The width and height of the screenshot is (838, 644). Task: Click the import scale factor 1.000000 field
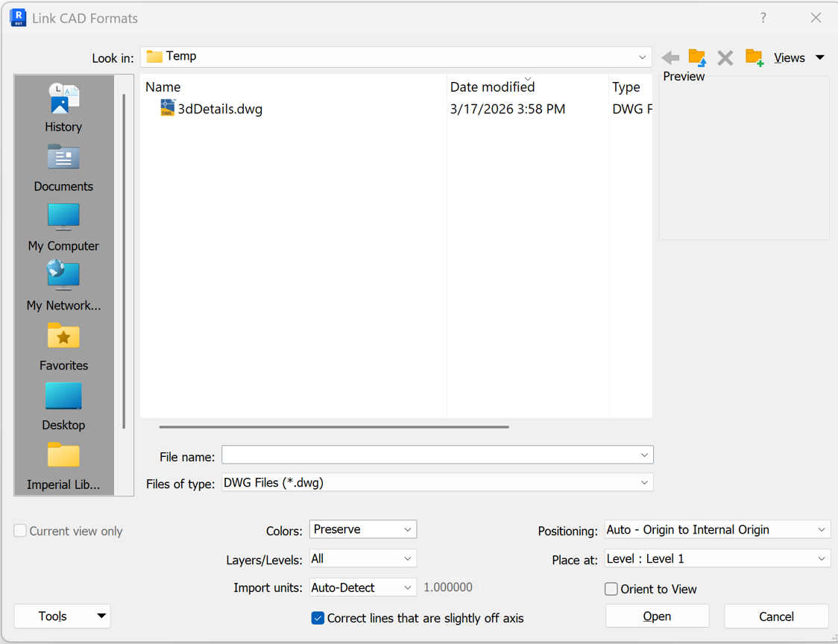450,588
